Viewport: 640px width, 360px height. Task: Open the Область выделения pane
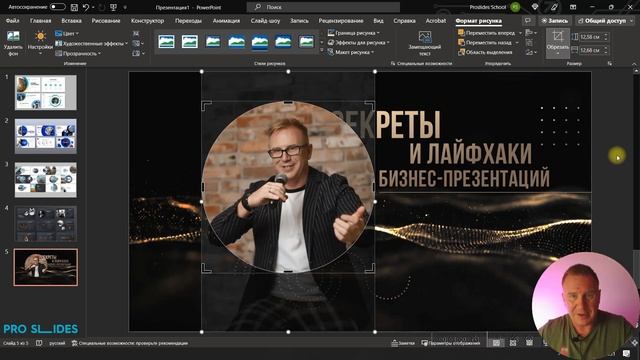point(485,52)
